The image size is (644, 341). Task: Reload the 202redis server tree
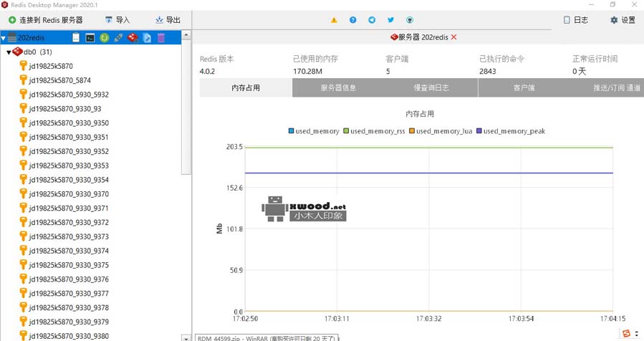click(105, 38)
